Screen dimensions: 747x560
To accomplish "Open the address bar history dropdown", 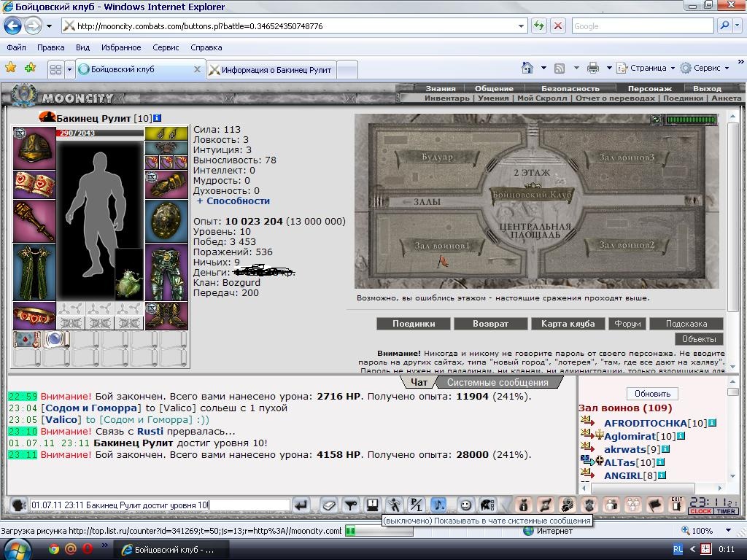I will coord(521,26).
